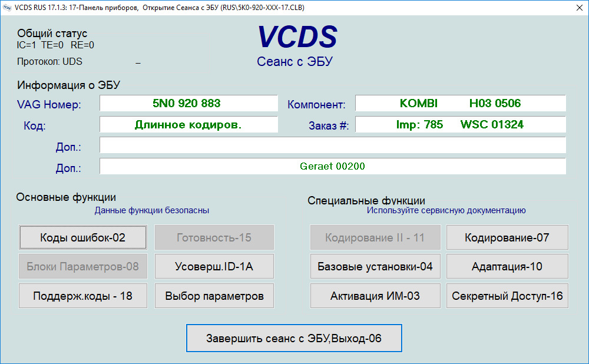Click the Сеанс с ЭБУ subtitle
The width and height of the screenshot is (589, 364).
[295, 61]
